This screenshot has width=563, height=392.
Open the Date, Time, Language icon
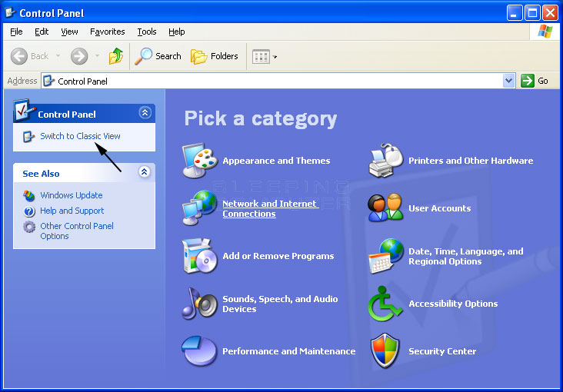tap(386, 256)
